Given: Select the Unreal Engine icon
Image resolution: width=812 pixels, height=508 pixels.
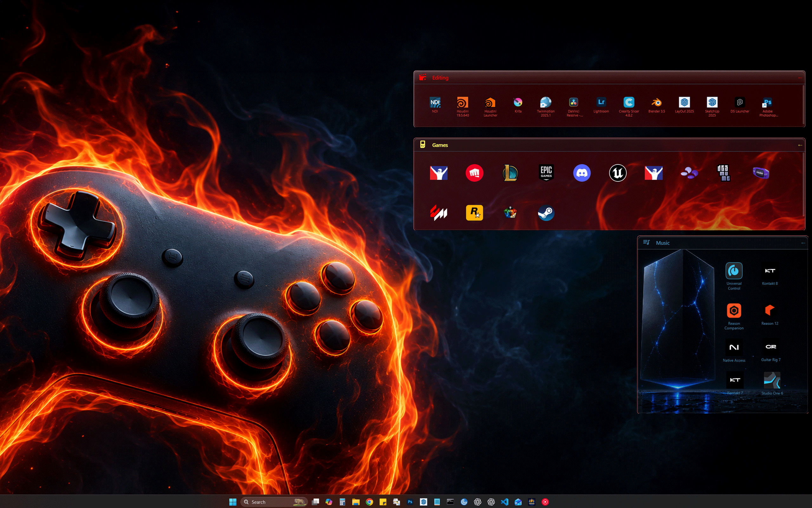Looking at the screenshot, I should pos(618,173).
